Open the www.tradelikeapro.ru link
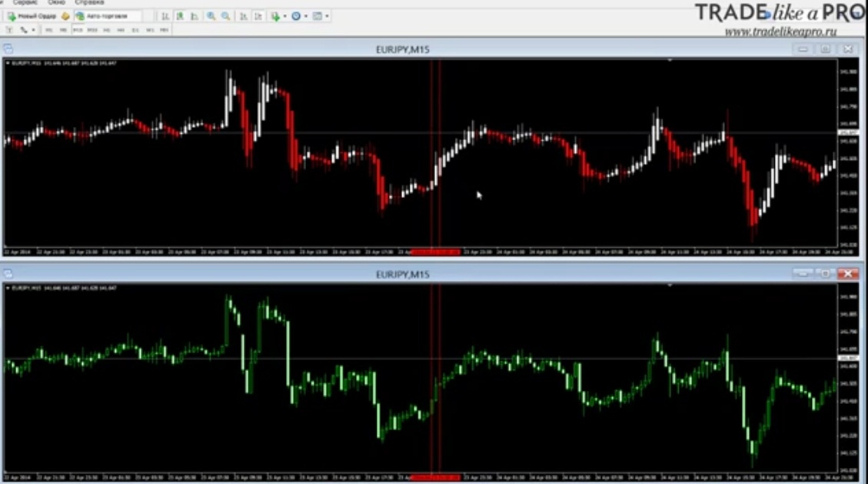 click(x=780, y=32)
